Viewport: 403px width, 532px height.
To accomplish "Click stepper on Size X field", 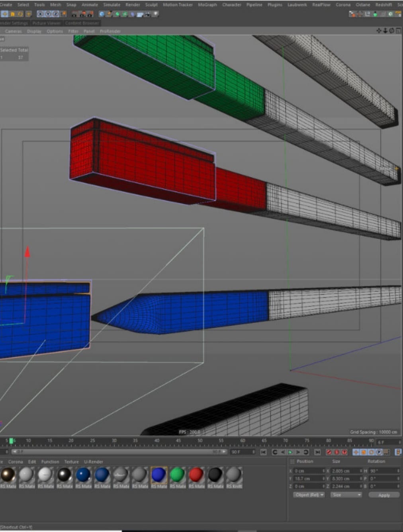I will pos(362,471).
